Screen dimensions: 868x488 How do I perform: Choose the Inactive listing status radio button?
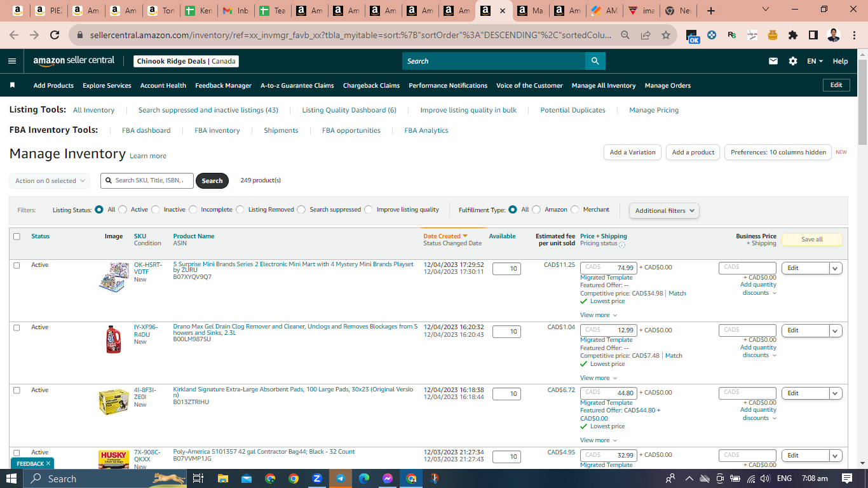point(156,210)
